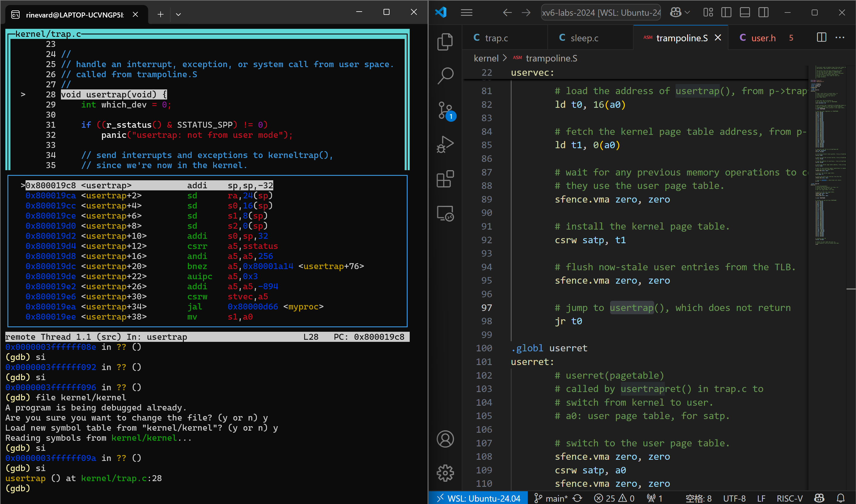Open Source Control view with badge
Viewport: 856px width, 504px height.
point(445,110)
